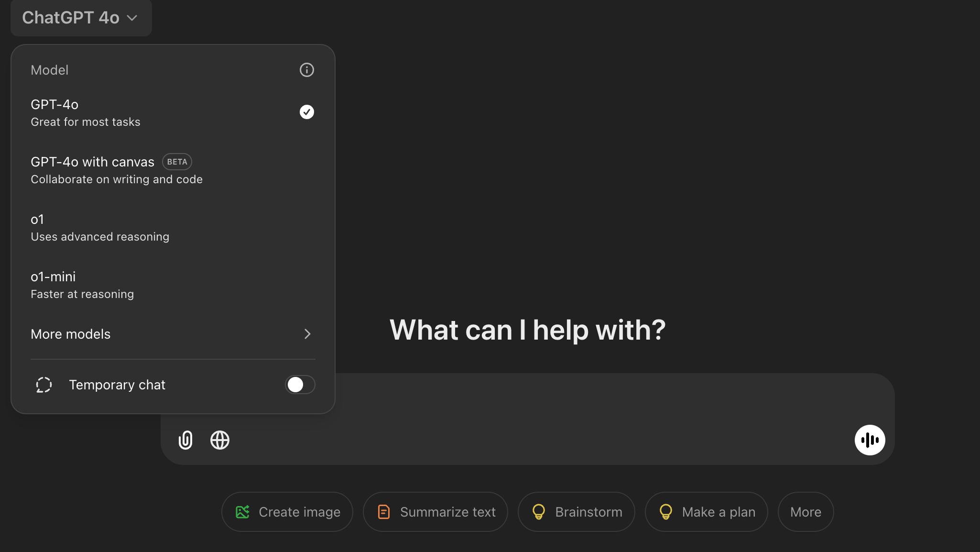The image size is (980, 552).
Task: Click the More suggestions button
Action: 806,512
